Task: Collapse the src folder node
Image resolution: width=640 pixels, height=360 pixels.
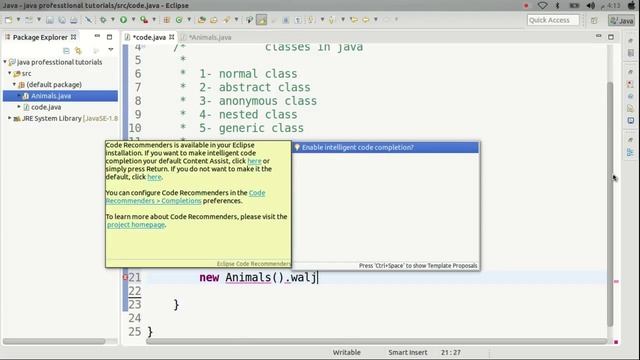Action: [x=10, y=73]
